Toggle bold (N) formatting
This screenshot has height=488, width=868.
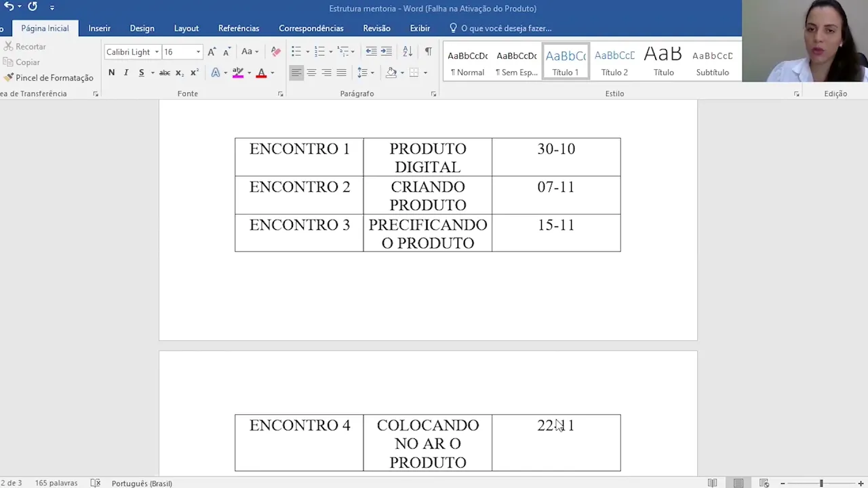(111, 73)
